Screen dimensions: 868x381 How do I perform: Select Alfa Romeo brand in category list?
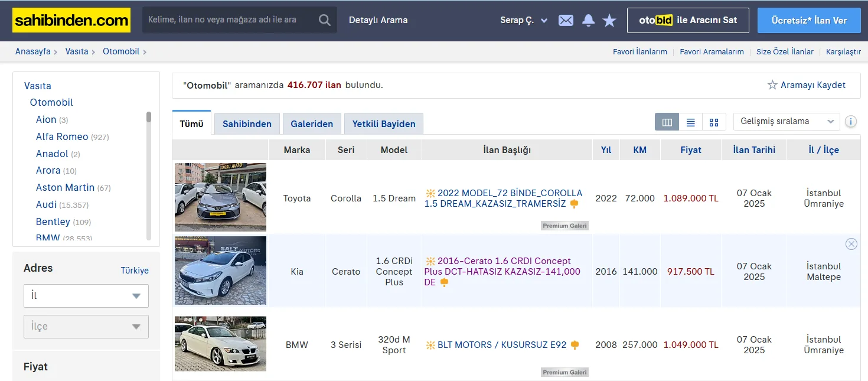[x=62, y=136]
